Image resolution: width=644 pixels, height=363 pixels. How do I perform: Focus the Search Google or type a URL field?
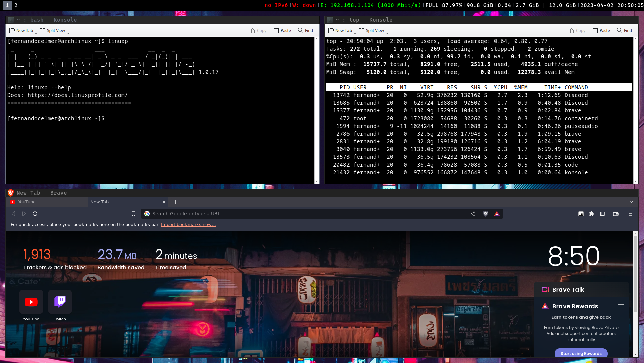302,214
